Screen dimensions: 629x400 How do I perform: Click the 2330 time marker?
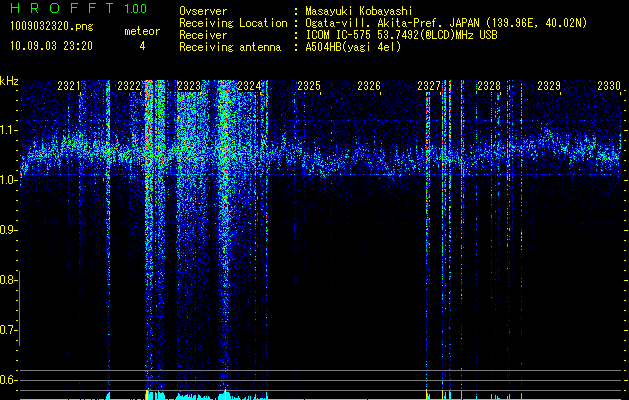pos(609,85)
